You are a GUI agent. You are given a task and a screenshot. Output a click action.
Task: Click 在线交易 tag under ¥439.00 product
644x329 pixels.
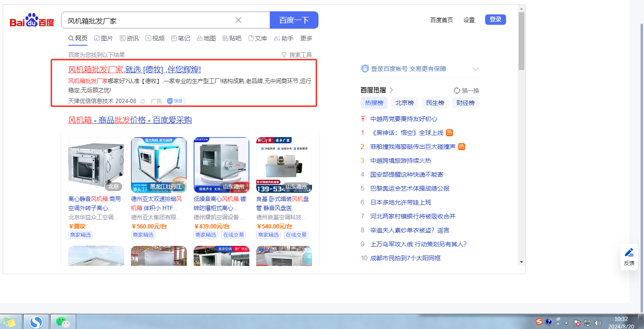[x=234, y=235]
